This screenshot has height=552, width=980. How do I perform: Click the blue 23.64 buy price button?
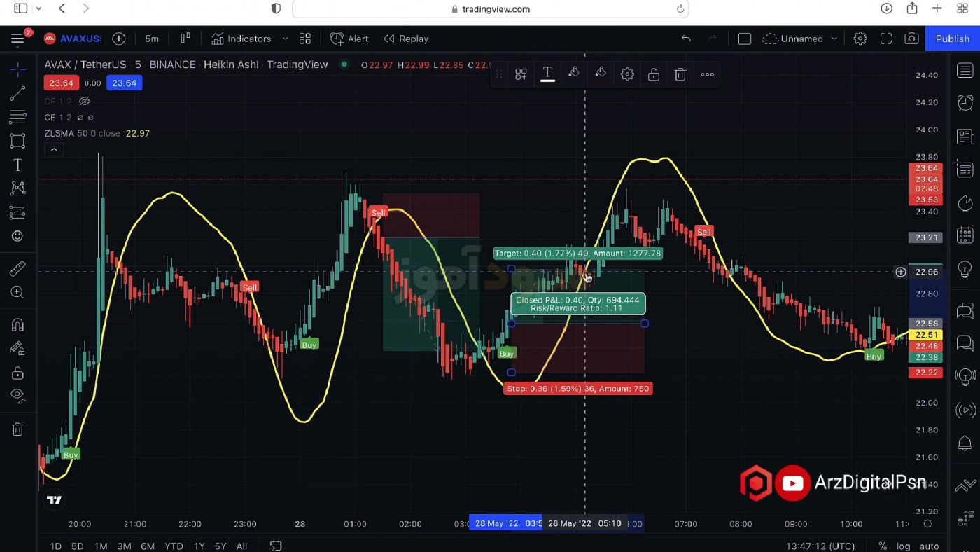pyautogui.click(x=124, y=83)
